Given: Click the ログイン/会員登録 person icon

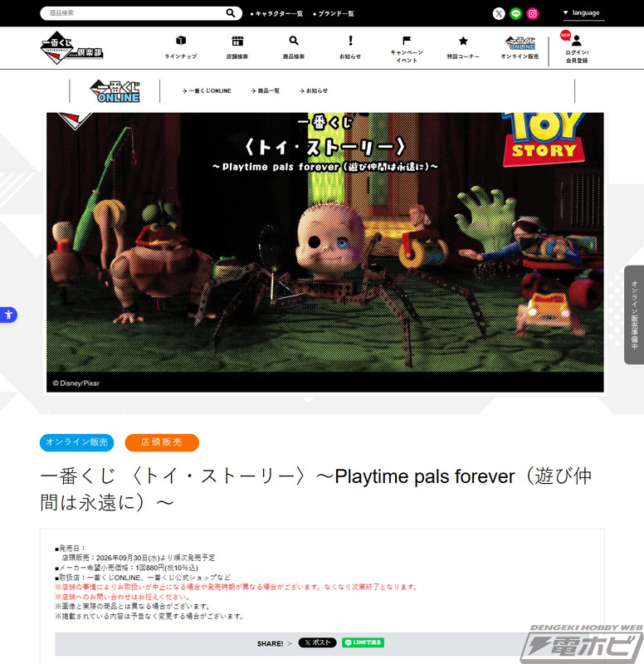Looking at the screenshot, I should (577, 41).
